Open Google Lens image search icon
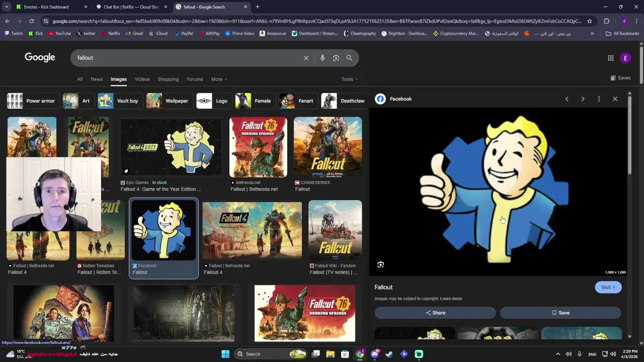Screen dimensions: 644x362 pos(336,58)
